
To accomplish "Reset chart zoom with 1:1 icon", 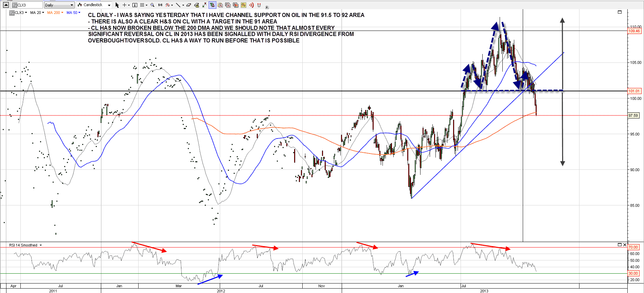I will click(x=160, y=5).
